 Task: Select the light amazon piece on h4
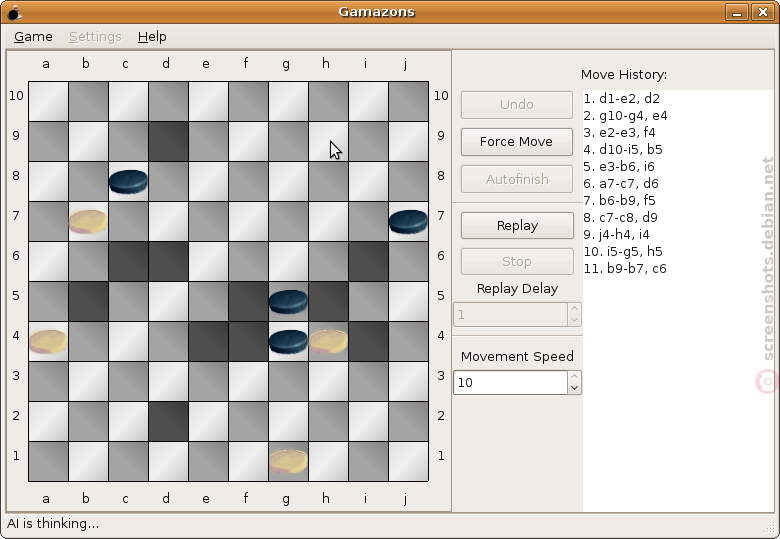(x=328, y=342)
